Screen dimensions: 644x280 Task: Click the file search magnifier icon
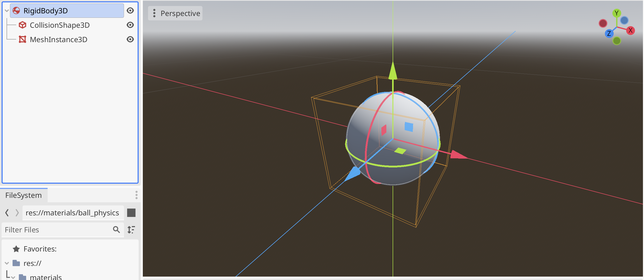click(116, 230)
